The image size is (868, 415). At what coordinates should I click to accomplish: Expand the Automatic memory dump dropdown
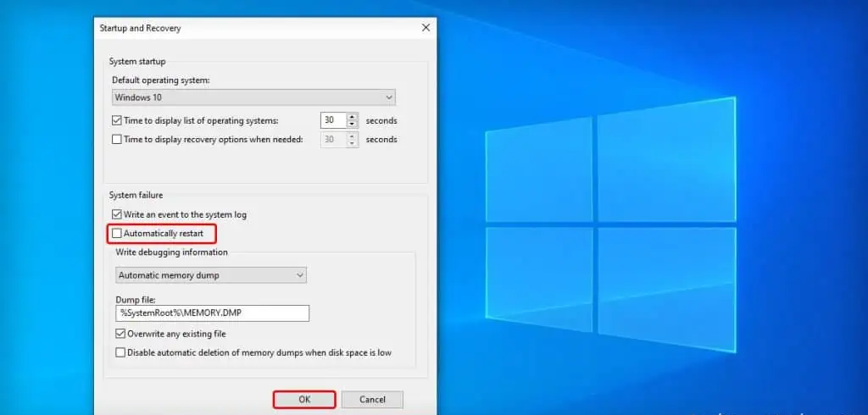(210, 275)
